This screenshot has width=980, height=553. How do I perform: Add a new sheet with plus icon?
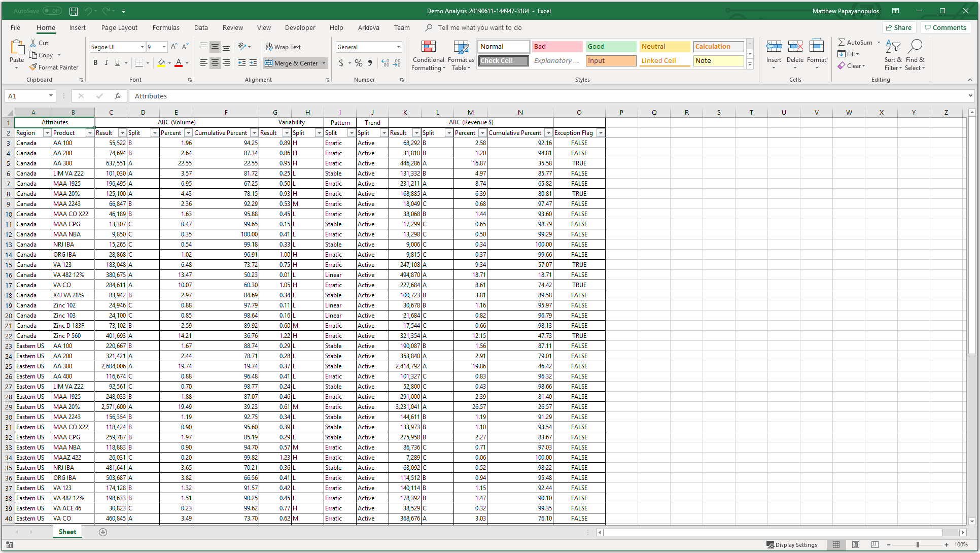coord(103,532)
